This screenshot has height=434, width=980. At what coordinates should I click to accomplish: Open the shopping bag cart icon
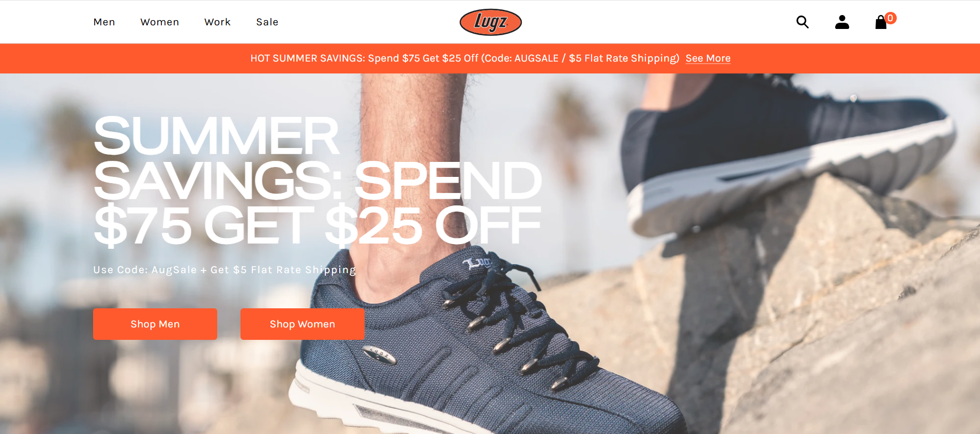pyautogui.click(x=881, y=22)
